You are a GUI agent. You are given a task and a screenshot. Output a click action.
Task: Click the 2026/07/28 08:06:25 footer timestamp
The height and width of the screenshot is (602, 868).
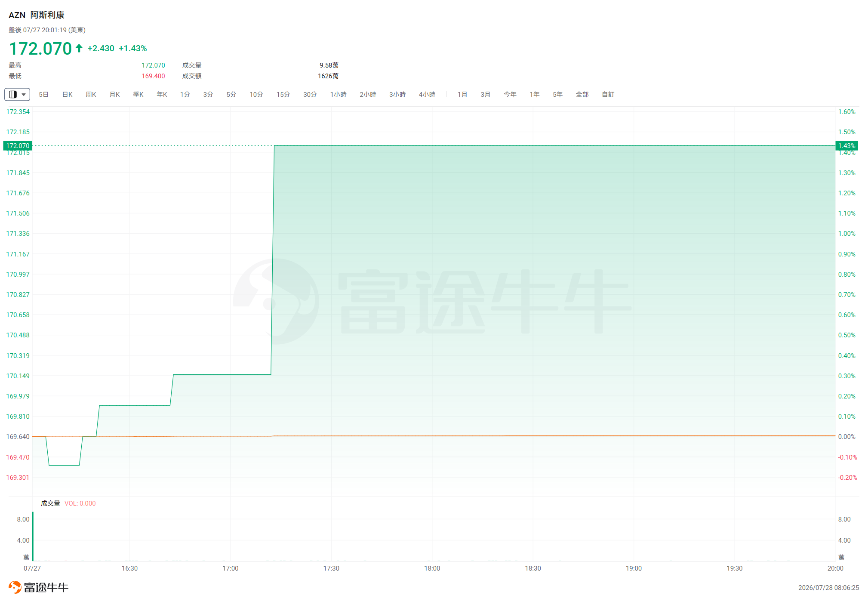point(828,587)
